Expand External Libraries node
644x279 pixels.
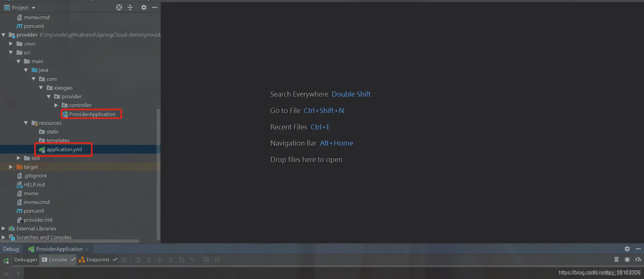point(3,228)
